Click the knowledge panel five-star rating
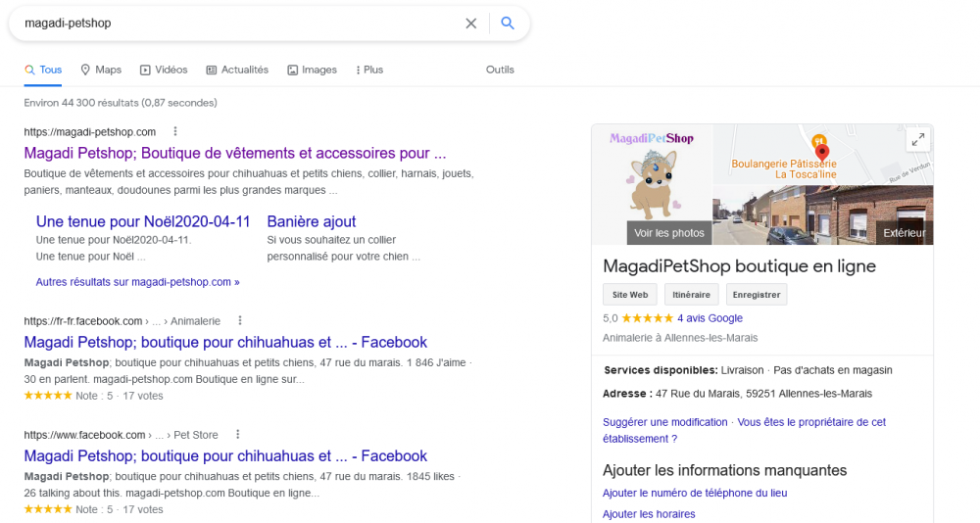980x523 pixels. pyautogui.click(x=648, y=318)
